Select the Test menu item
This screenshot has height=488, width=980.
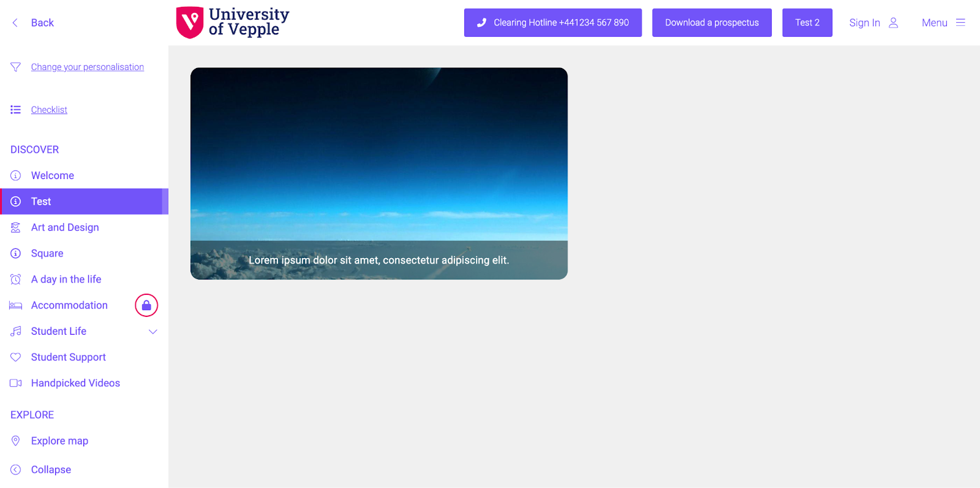(x=84, y=202)
